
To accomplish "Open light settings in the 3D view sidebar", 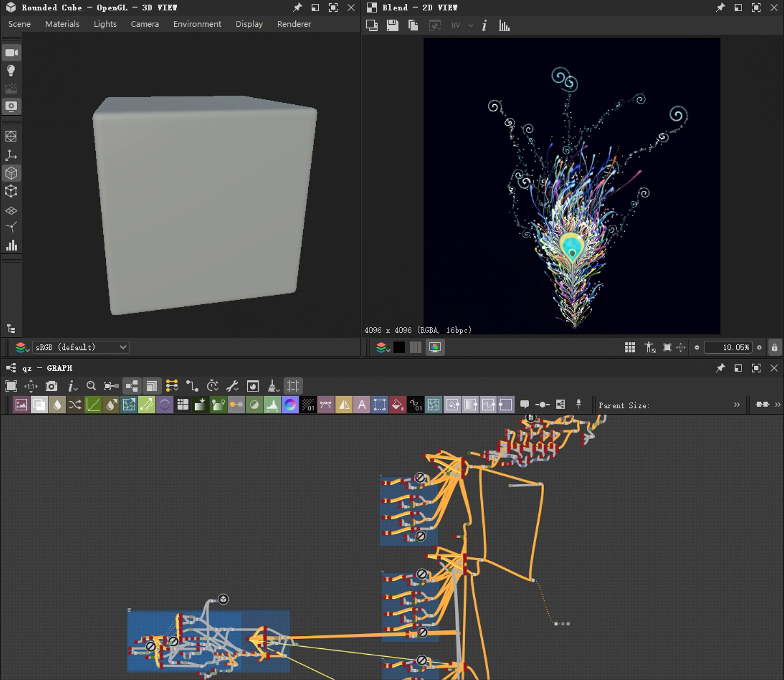I will 11,70.
